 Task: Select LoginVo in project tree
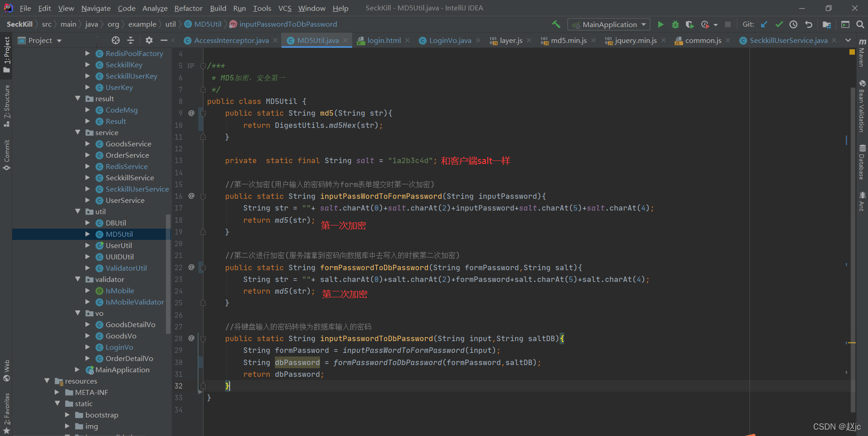[x=119, y=347]
